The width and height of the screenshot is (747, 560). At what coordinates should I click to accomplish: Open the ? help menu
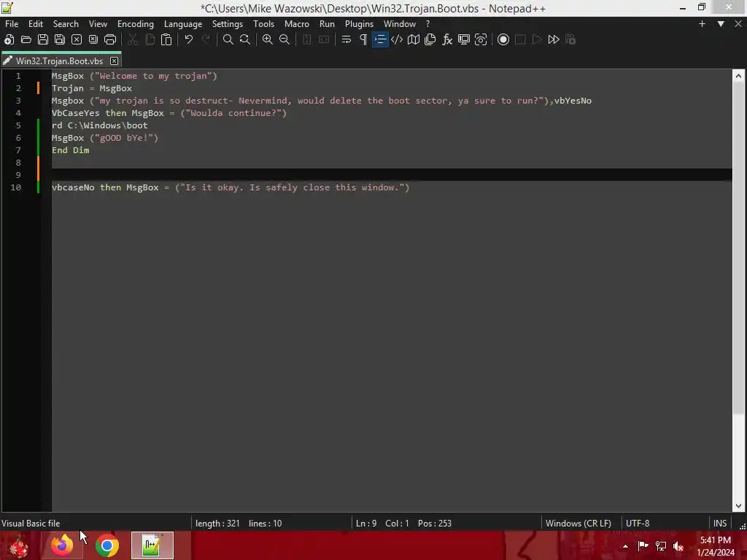[427, 24]
